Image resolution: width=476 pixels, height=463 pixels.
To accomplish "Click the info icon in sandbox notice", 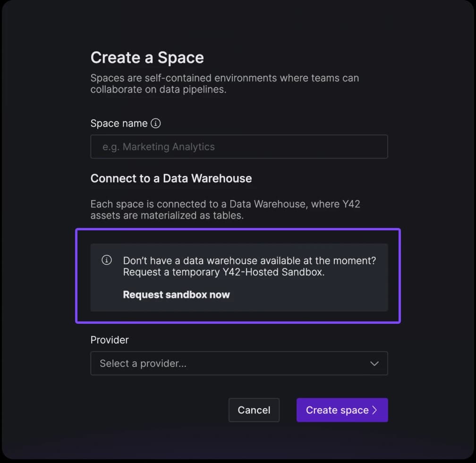I will point(107,260).
